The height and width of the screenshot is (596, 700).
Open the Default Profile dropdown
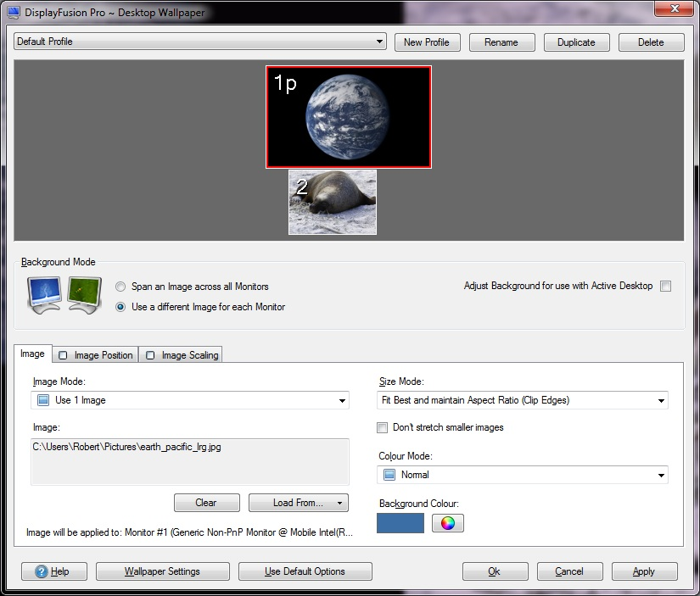coord(200,42)
